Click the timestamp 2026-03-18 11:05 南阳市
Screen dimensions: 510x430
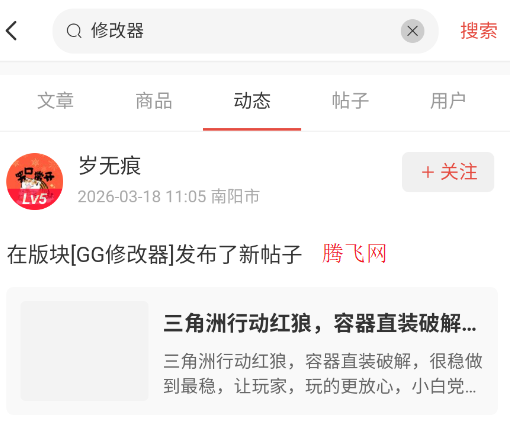tap(169, 196)
